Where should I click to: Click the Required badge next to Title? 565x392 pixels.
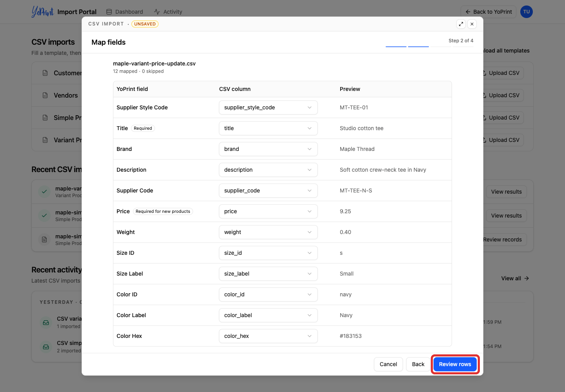click(143, 128)
